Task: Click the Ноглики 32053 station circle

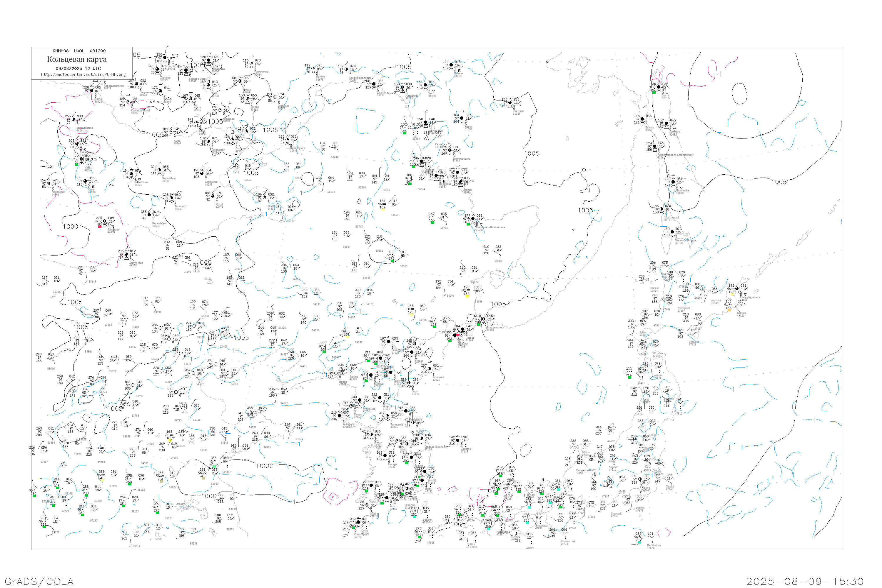Action: coord(666,123)
